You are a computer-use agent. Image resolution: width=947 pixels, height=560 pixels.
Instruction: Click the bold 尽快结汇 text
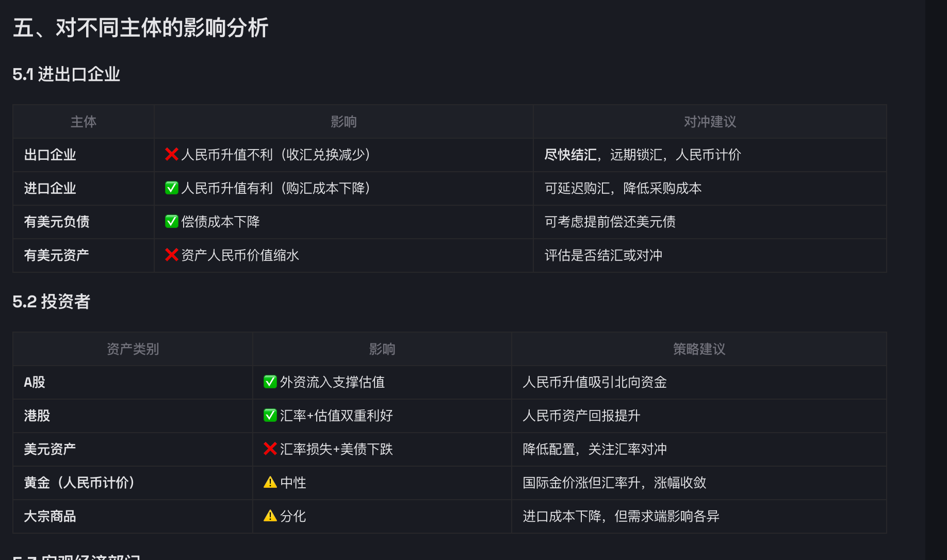tap(570, 155)
